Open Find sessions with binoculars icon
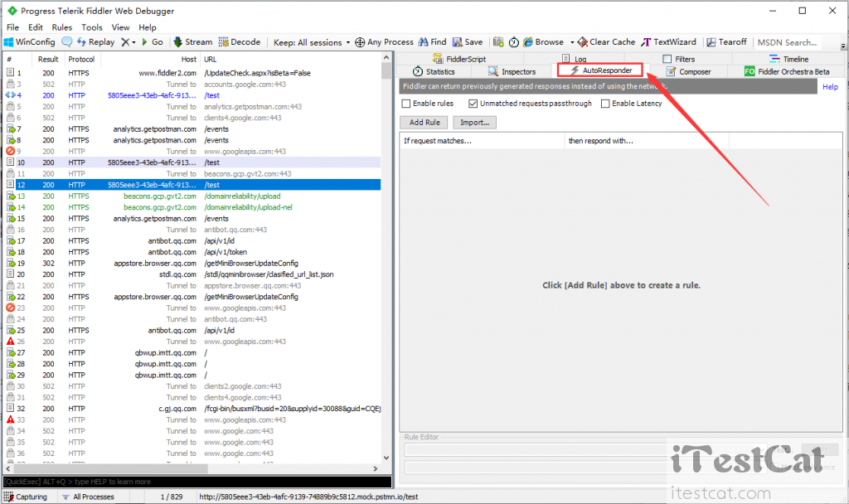Image resolution: width=849 pixels, height=504 pixels. pyautogui.click(x=432, y=42)
